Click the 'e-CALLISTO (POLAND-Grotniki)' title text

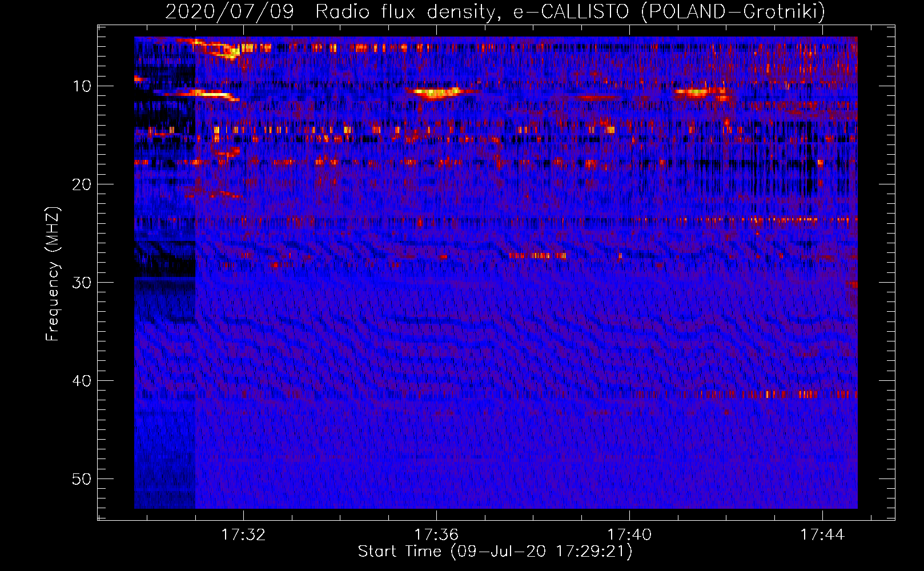pos(669,11)
